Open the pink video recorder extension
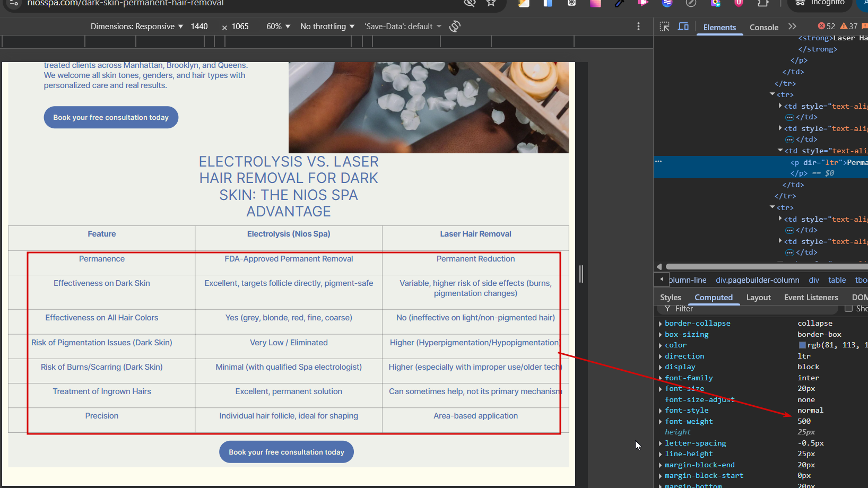The width and height of the screenshot is (868, 488). tap(643, 3)
